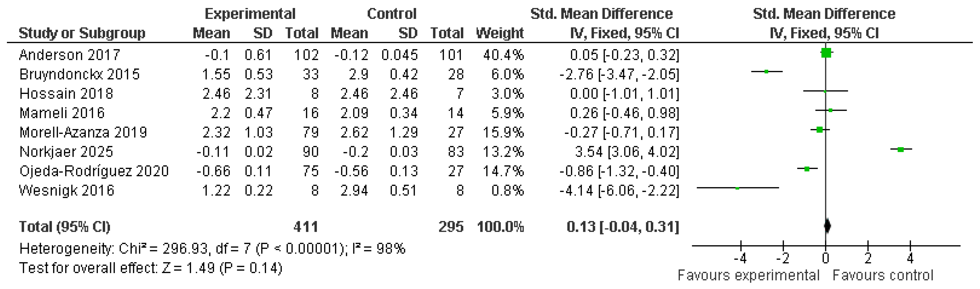Click the Anderson 2017 study label

point(69,55)
